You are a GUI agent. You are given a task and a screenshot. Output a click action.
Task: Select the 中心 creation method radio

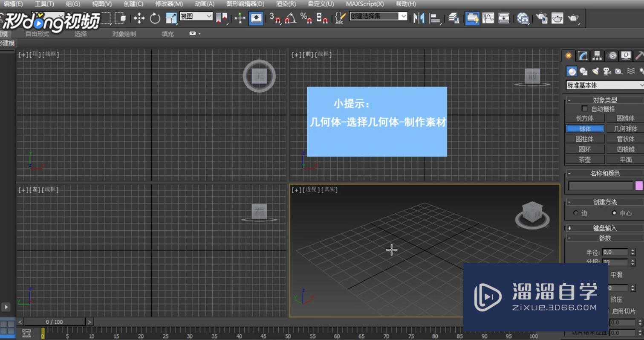(x=614, y=213)
